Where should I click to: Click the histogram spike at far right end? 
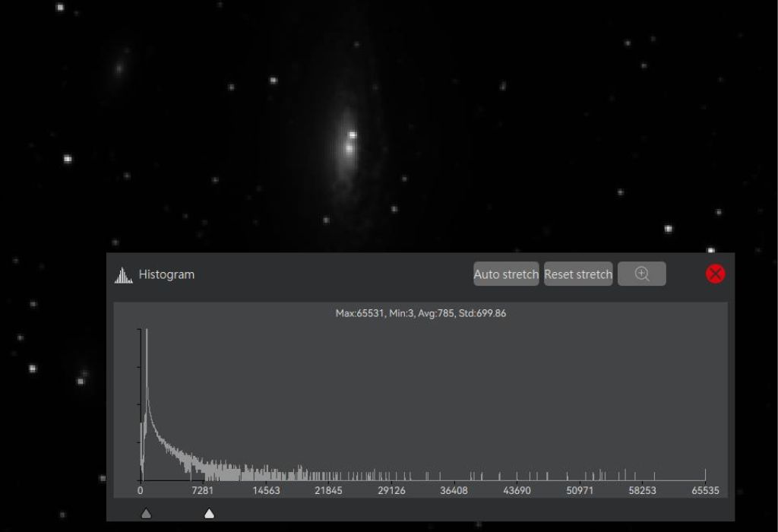(706, 475)
